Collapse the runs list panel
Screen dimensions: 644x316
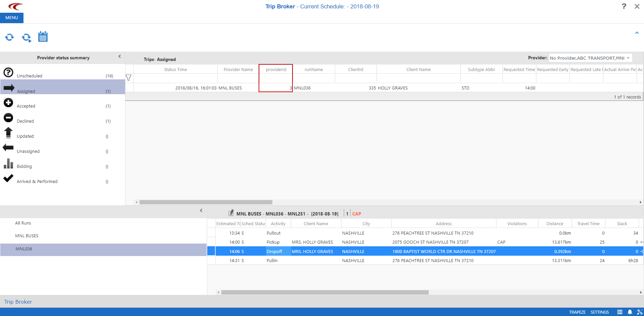click(x=201, y=210)
